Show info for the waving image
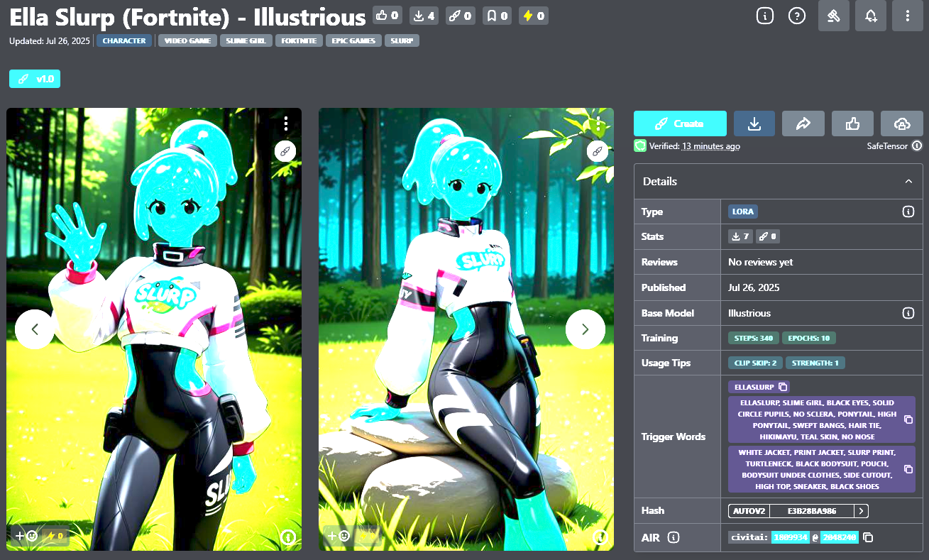Screen dimensions: 929x560 pos(288,537)
